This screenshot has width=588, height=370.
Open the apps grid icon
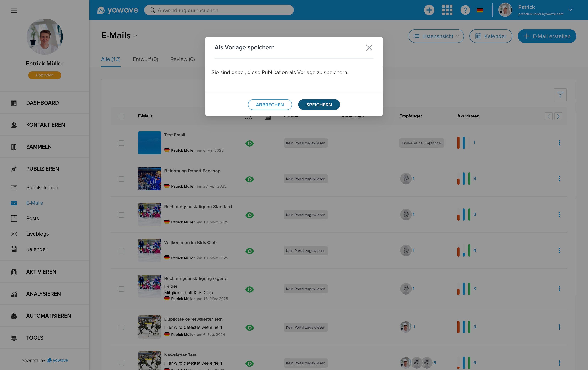click(447, 10)
